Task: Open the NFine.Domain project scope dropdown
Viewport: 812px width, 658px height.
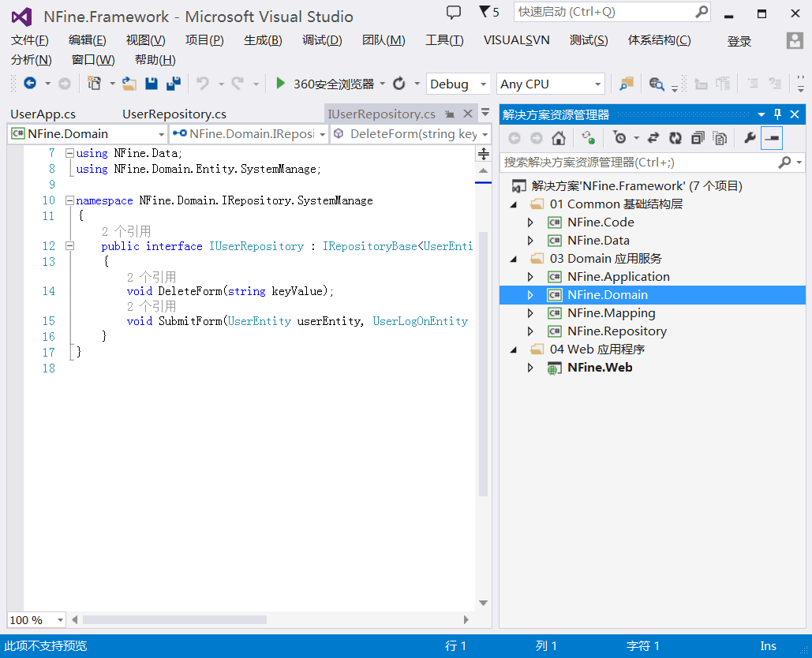Action: click(x=87, y=134)
